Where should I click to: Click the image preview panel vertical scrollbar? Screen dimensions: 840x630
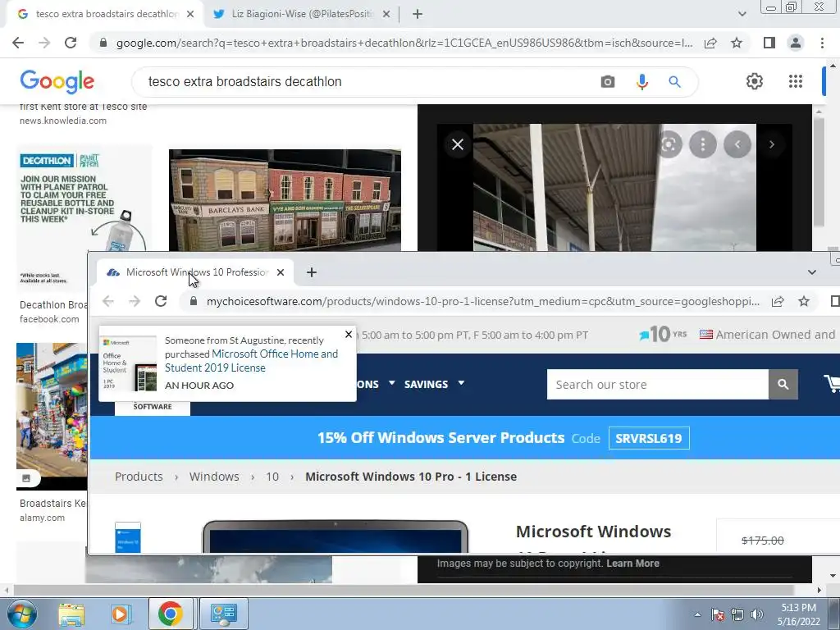[x=818, y=171]
